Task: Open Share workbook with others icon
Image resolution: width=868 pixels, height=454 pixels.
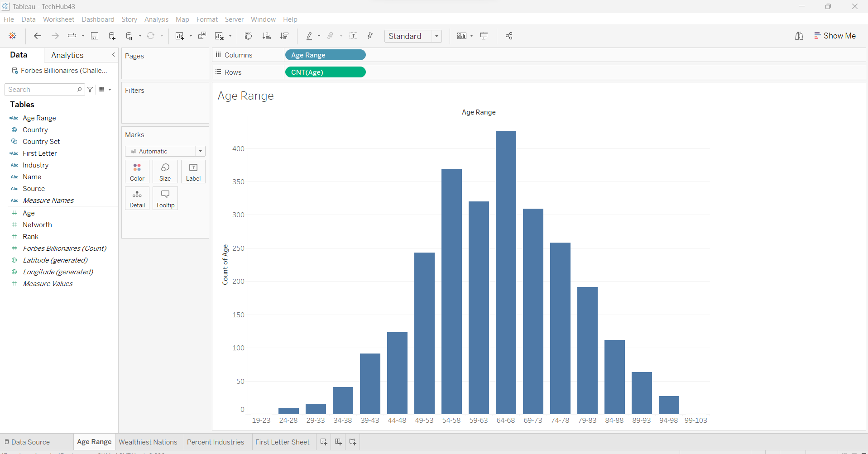Action: [509, 36]
